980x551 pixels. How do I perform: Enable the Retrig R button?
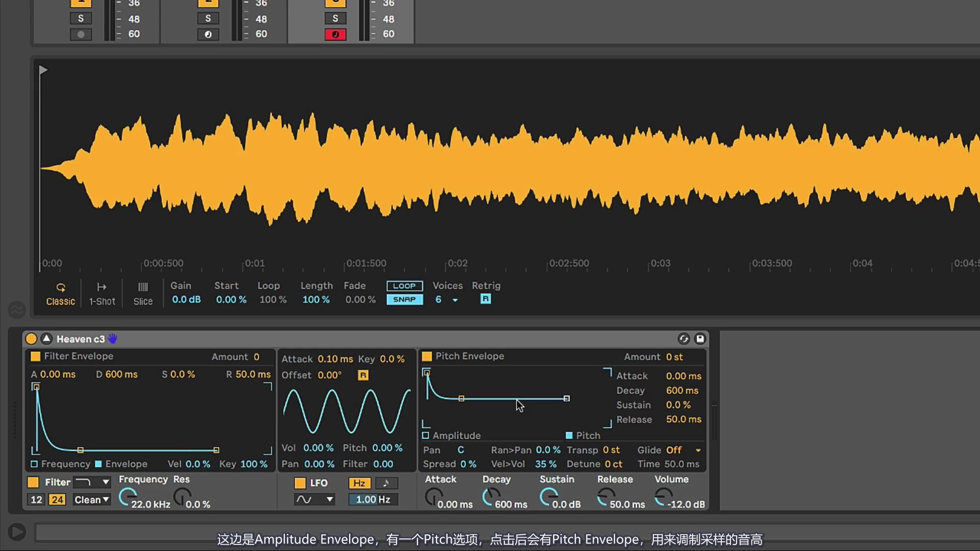[484, 299]
